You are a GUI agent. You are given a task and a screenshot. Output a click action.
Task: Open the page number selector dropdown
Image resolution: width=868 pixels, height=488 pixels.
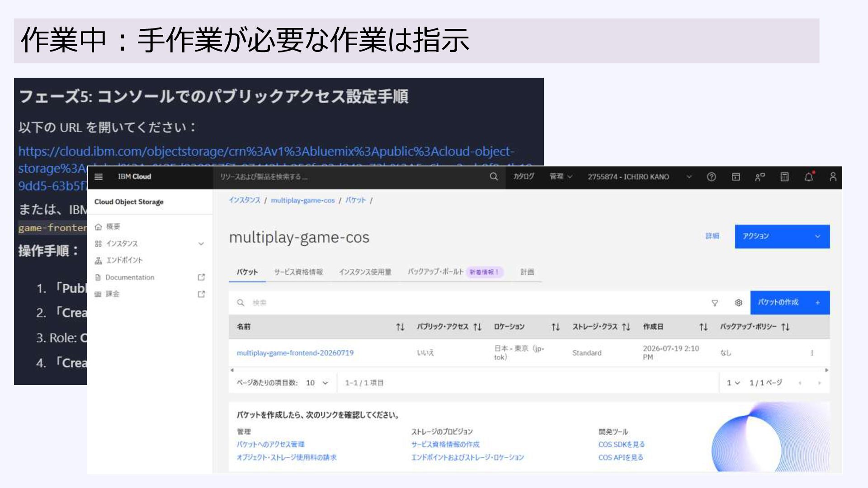click(x=733, y=383)
